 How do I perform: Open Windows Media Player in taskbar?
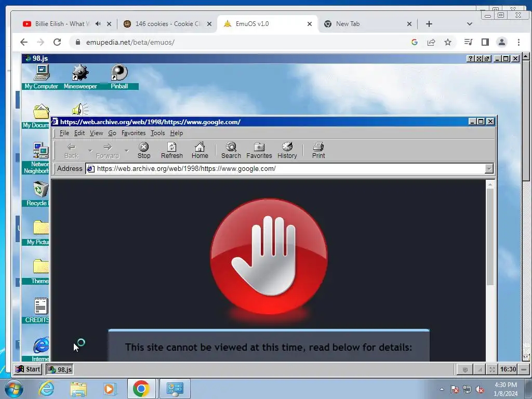(110, 389)
